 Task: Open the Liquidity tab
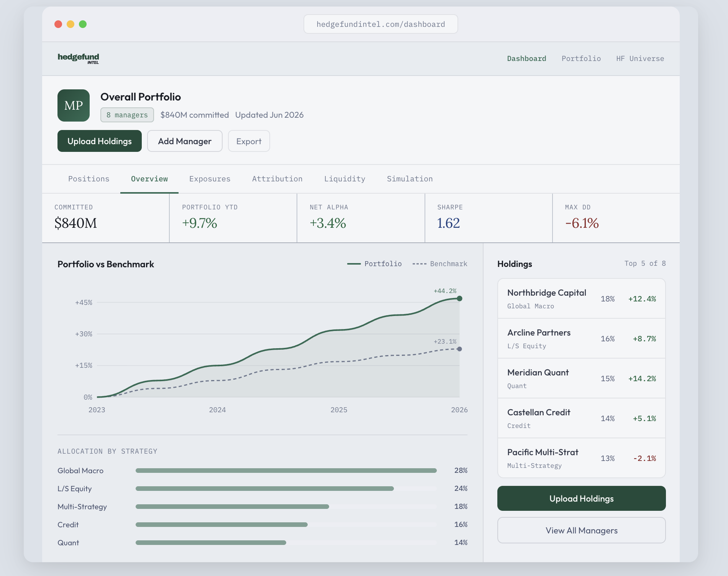pyautogui.click(x=344, y=179)
